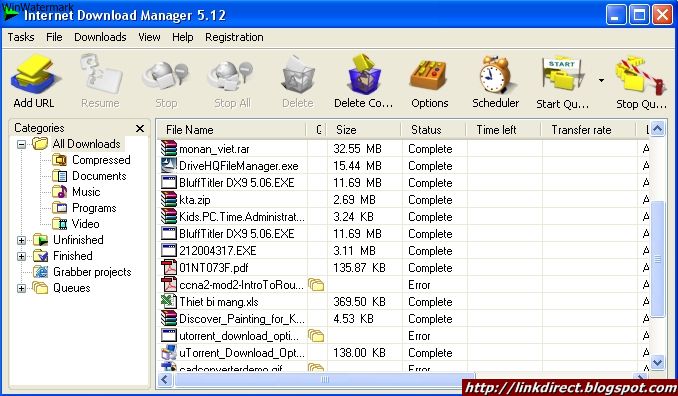Click the Start Queue toolbar icon
This screenshot has height=396, width=678.
(x=562, y=74)
